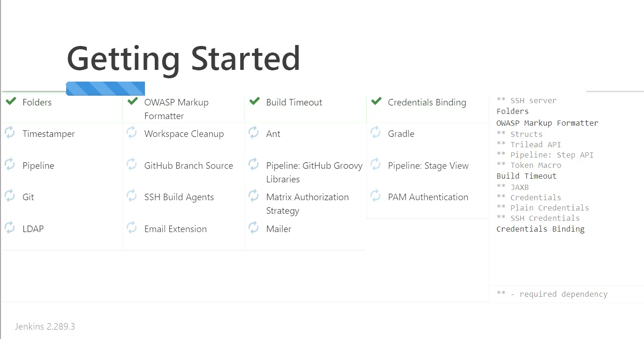The width and height of the screenshot is (644, 339).
Task: Click the pending sync icon beside Gradle
Action: point(376,133)
